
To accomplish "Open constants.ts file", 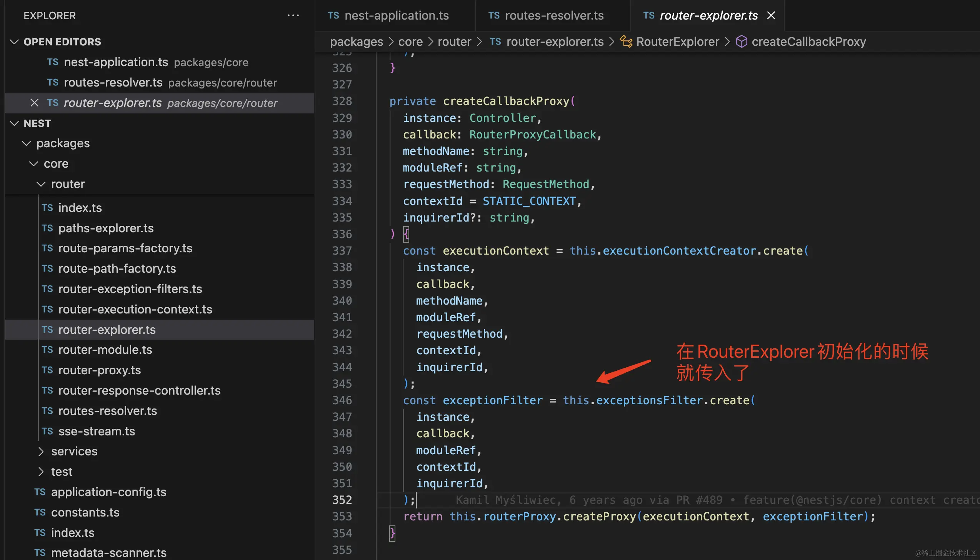I will click(159, 512).
